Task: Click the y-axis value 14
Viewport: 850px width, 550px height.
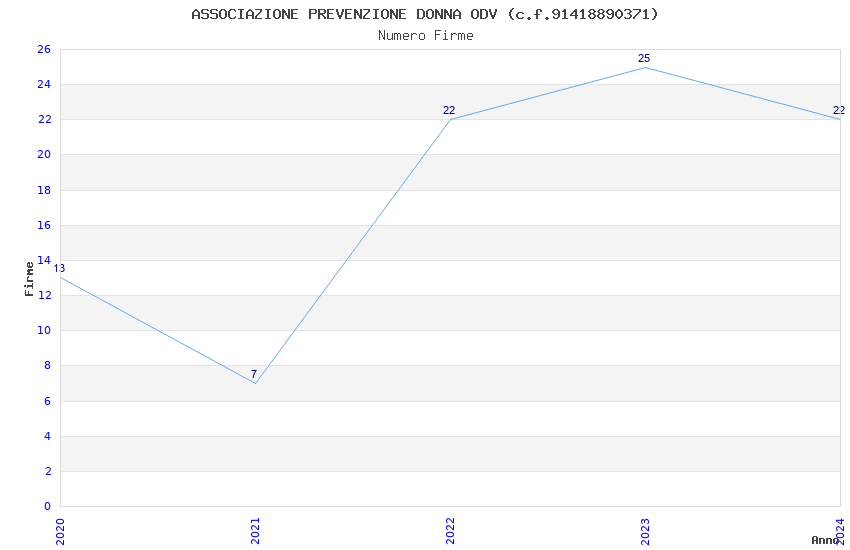Action: (x=44, y=260)
